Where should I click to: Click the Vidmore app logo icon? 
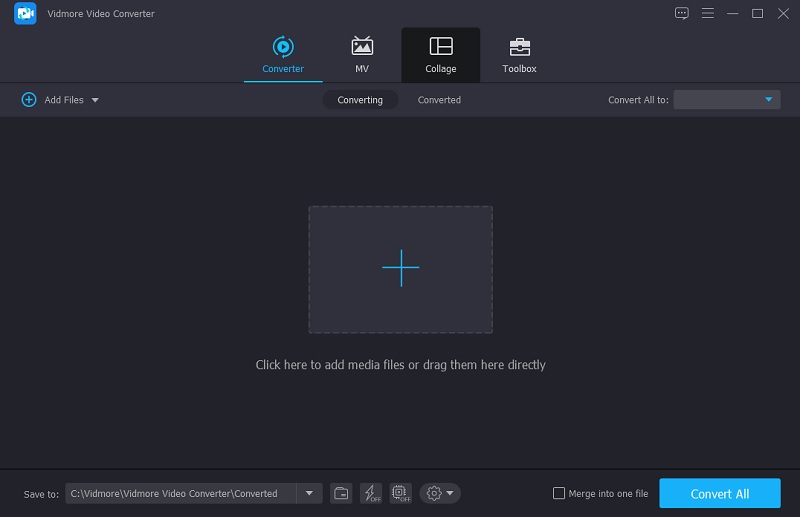25,13
